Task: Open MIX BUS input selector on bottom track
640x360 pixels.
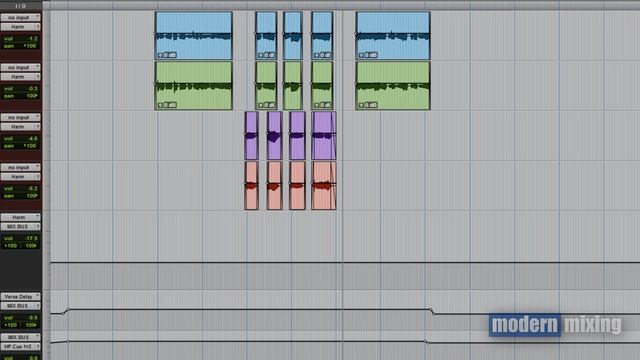Action: [x=20, y=337]
